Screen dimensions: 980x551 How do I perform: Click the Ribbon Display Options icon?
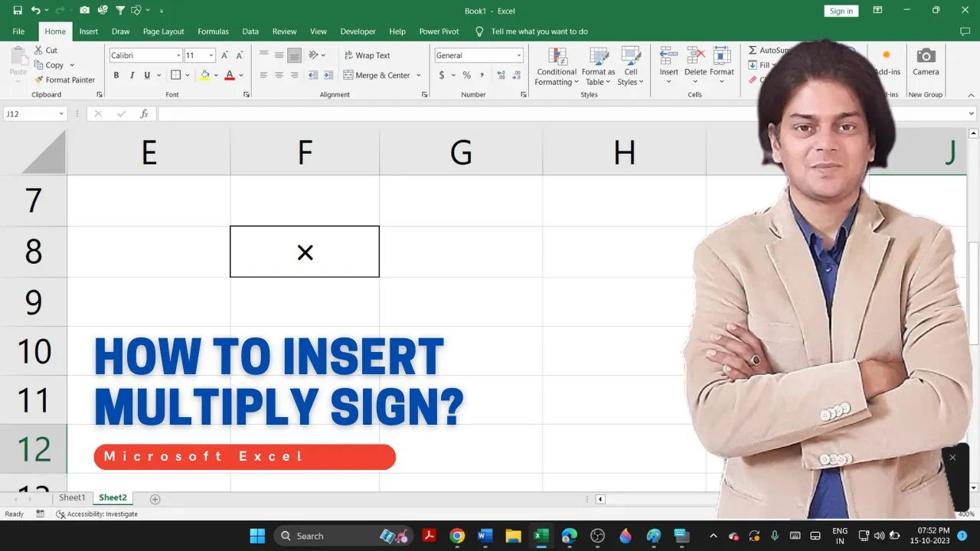(x=878, y=11)
